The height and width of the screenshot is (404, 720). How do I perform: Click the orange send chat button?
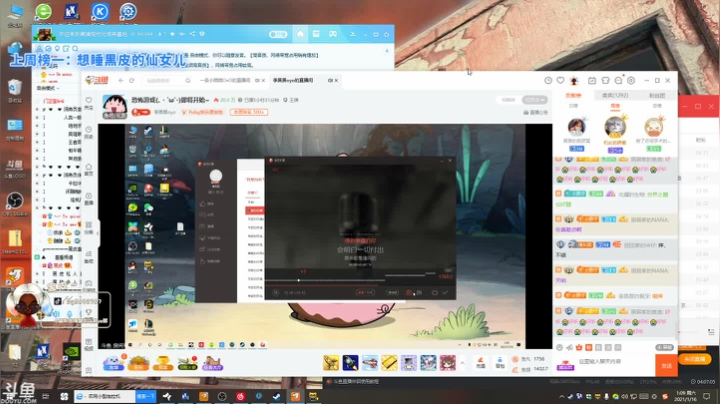click(x=666, y=365)
